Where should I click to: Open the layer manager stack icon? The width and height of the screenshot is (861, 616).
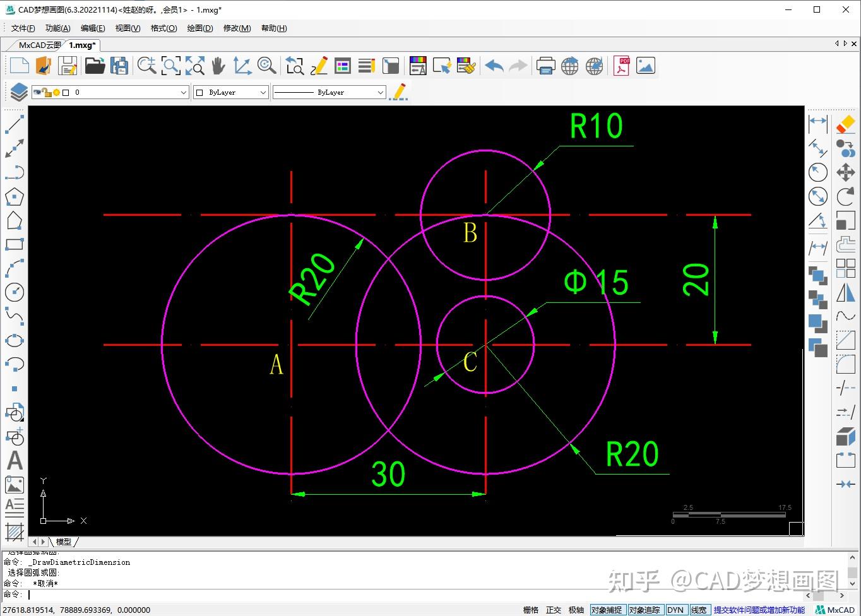(18, 92)
